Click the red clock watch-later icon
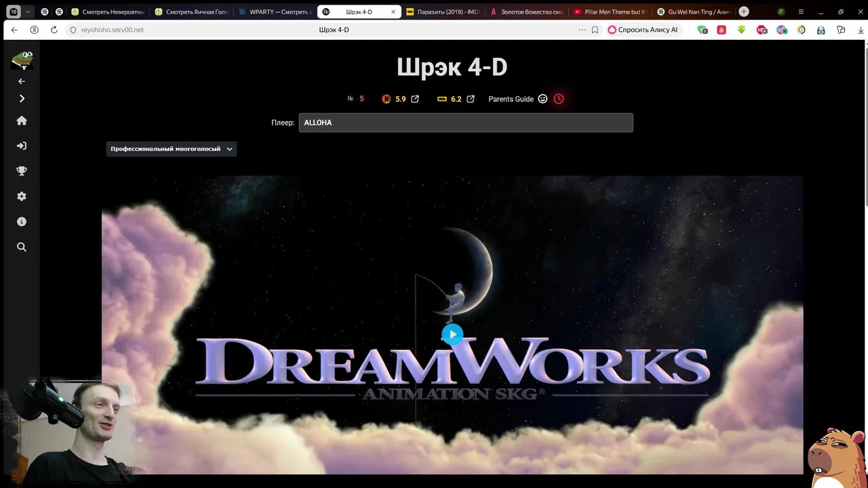The image size is (868, 488). (x=559, y=99)
